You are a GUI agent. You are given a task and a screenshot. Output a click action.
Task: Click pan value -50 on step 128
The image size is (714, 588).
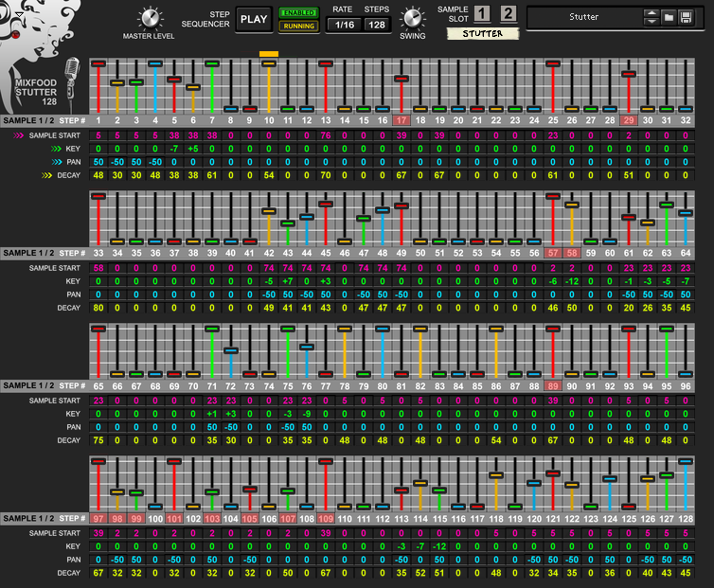686,560
